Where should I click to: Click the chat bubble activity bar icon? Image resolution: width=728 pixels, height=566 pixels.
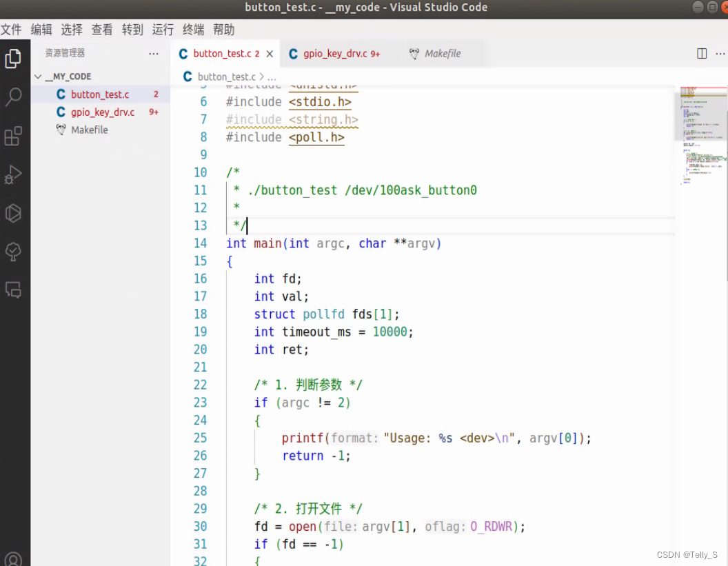13,290
